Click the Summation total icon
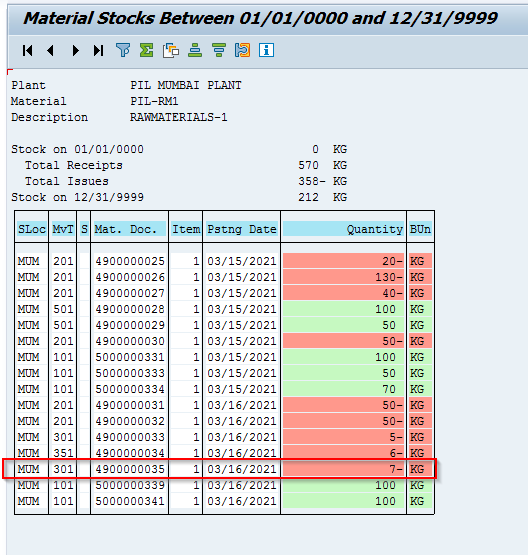 (147, 50)
